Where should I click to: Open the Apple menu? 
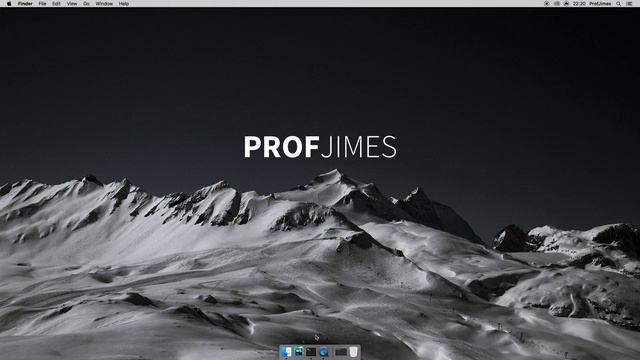click(9, 4)
